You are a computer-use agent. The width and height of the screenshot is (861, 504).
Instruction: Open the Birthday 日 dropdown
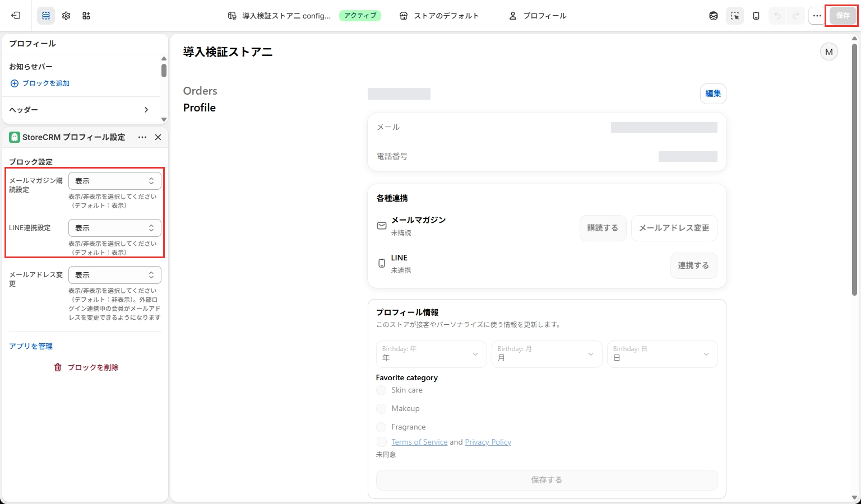tap(662, 354)
